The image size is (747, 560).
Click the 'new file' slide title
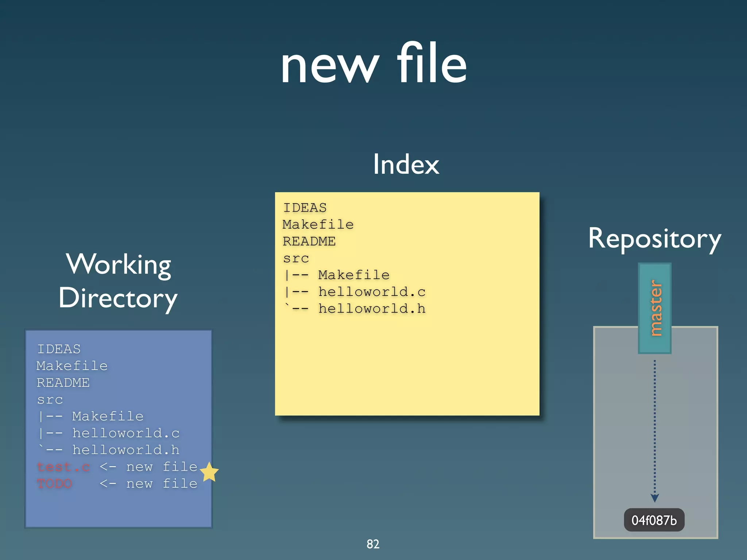[x=373, y=64]
